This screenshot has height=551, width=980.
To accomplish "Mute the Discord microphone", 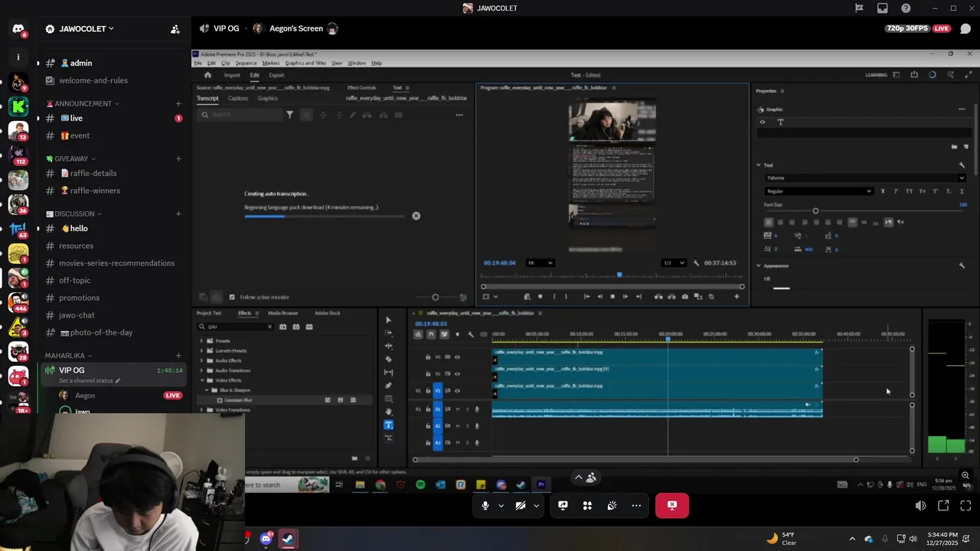I will click(485, 506).
